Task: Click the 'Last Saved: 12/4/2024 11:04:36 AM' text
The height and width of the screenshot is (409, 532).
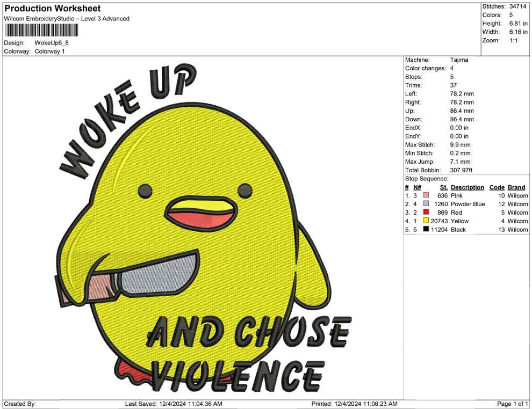Action: point(174,404)
